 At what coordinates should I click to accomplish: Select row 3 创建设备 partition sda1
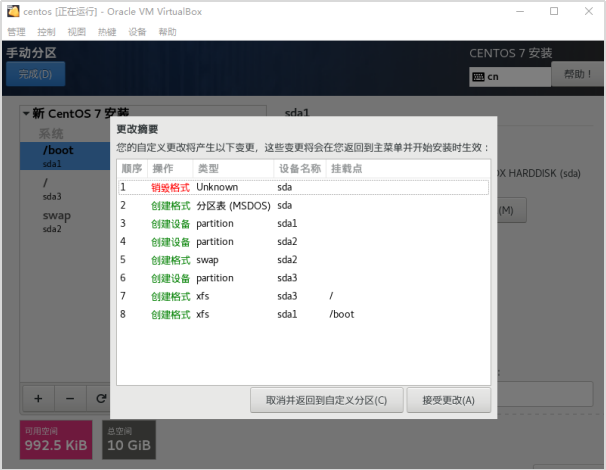(x=303, y=224)
